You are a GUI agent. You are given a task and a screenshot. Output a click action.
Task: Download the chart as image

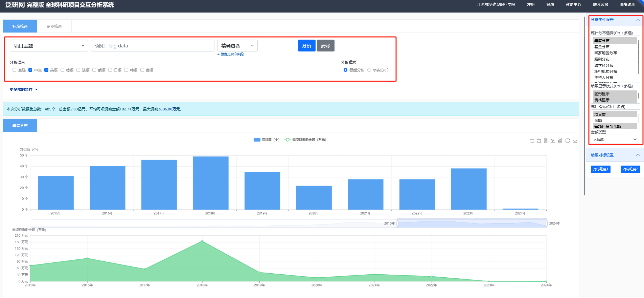pyautogui.click(x=575, y=141)
